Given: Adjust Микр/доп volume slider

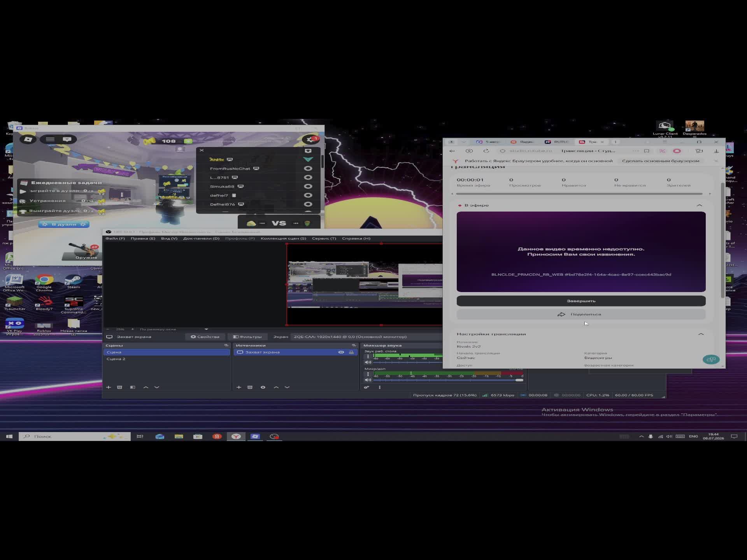Looking at the screenshot, I should (x=448, y=380).
